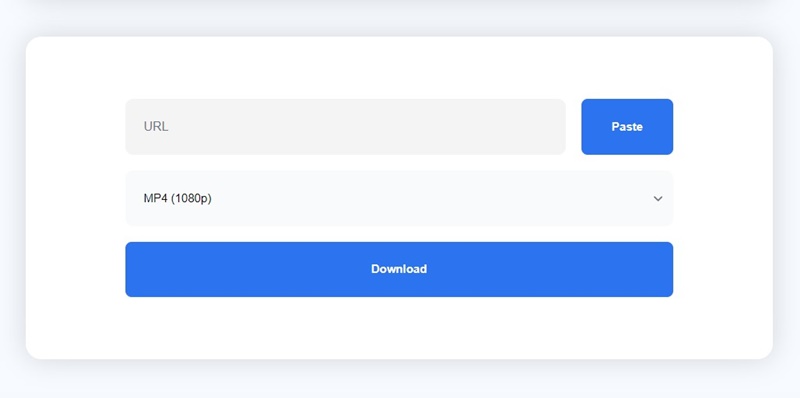Click the Download label text
Image resolution: width=800 pixels, height=398 pixels.
tap(399, 269)
